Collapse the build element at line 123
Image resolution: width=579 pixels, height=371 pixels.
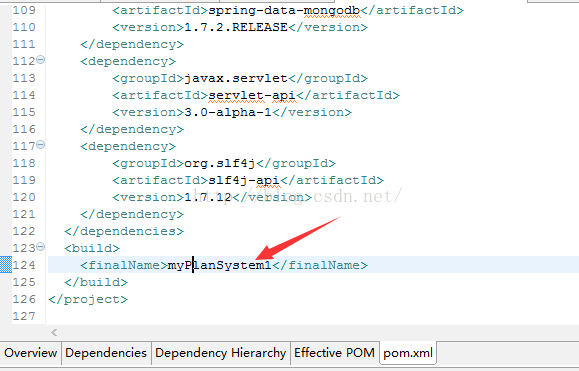pos(41,246)
